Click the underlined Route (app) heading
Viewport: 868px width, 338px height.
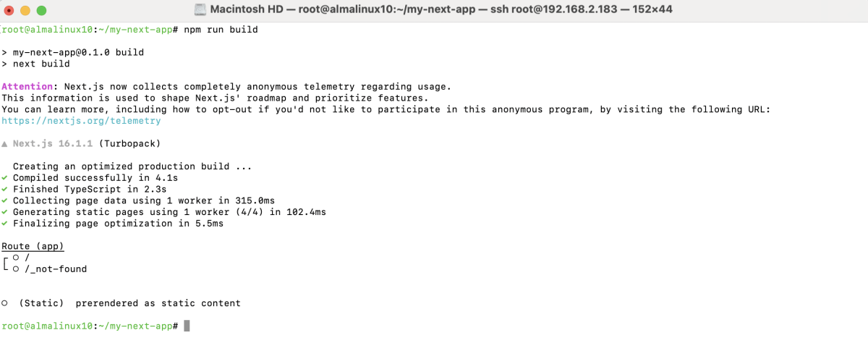(33, 246)
